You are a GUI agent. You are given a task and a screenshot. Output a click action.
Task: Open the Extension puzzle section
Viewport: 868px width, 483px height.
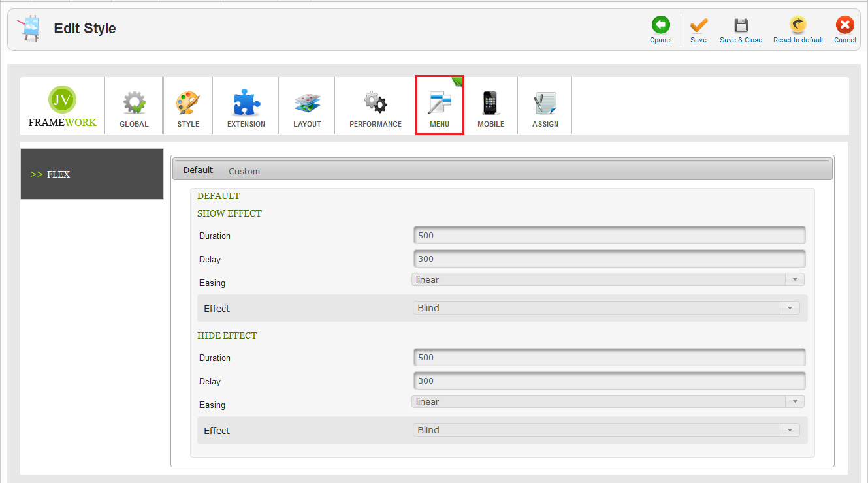point(246,106)
